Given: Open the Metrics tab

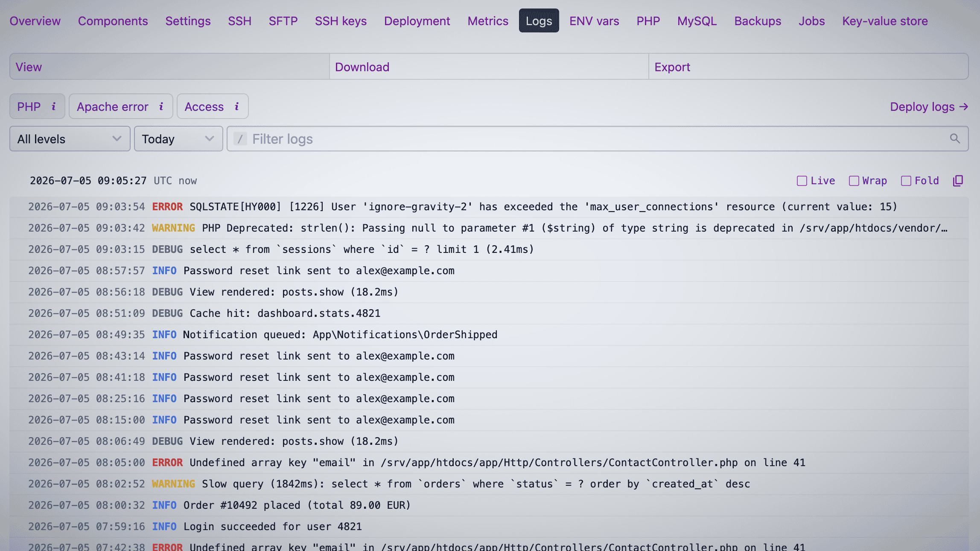Looking at the screenshot, I should coord(488,21).
